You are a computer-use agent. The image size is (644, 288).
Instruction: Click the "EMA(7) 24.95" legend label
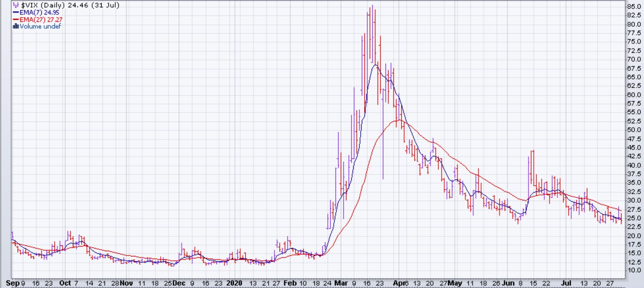(39, 12)
